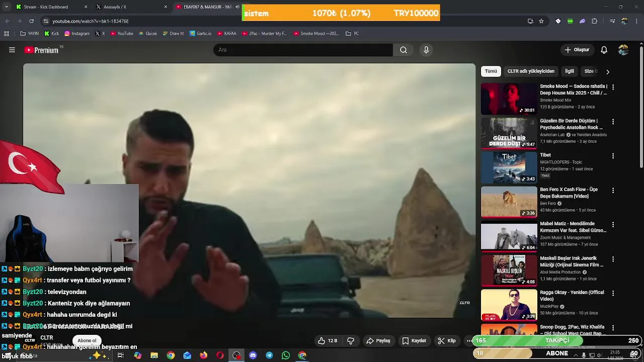
Task: Open the YouTube notifications bell
Action: [x=604, y=50]
